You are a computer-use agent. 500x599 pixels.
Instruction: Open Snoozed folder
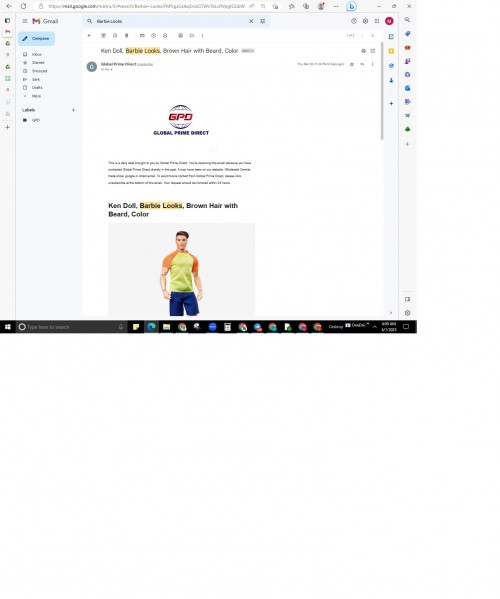39,71
